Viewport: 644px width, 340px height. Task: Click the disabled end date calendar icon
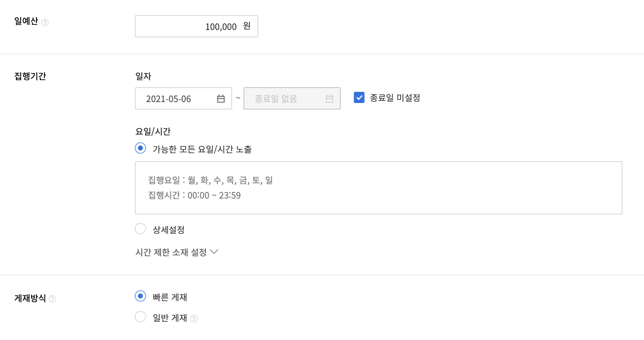(x=329, y=99)
